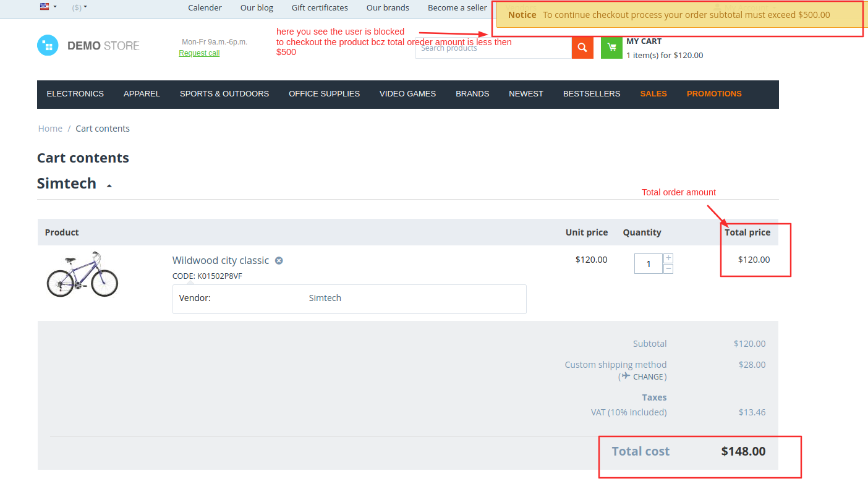Viewport: 868px width, 484px height.
Task: Open My Cart summary text
Action: tap(665, 48)
